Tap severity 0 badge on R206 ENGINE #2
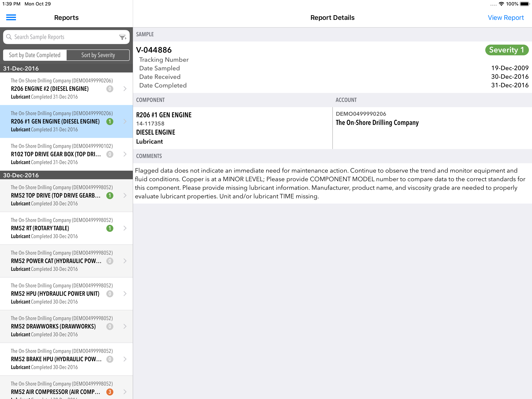532x399 pixels. (110, 89)
